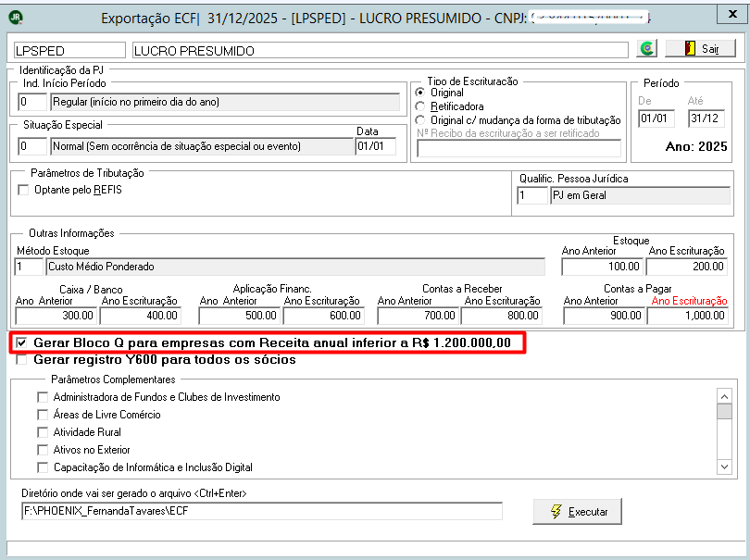Click the PJ em Geral description text

tap(580, 195)
